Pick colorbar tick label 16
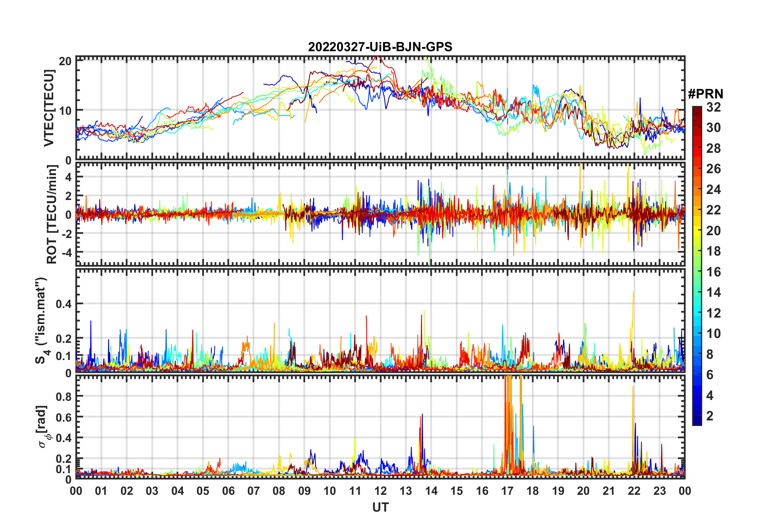This screenshot has height=532, width=761. (713, 272)
